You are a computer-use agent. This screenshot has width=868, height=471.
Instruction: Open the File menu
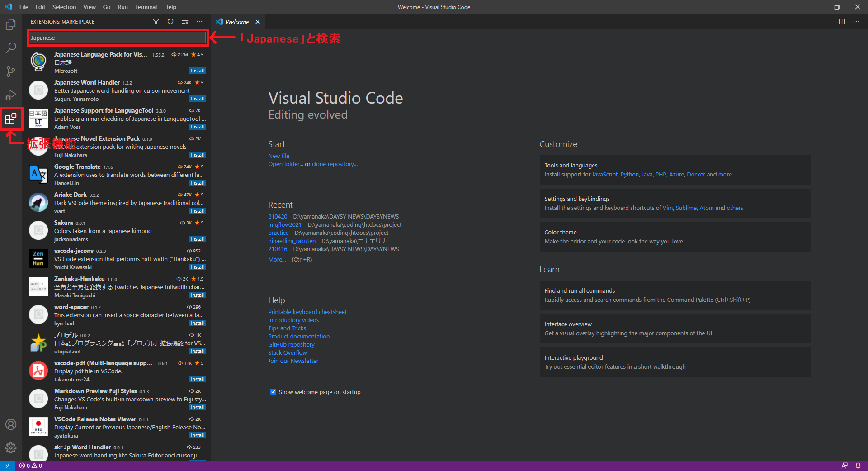pyautogui.click(x=24, y=7)
